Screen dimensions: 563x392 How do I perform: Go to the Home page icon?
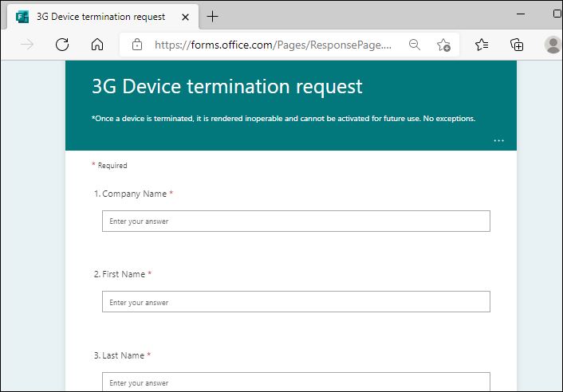point(97,45)
